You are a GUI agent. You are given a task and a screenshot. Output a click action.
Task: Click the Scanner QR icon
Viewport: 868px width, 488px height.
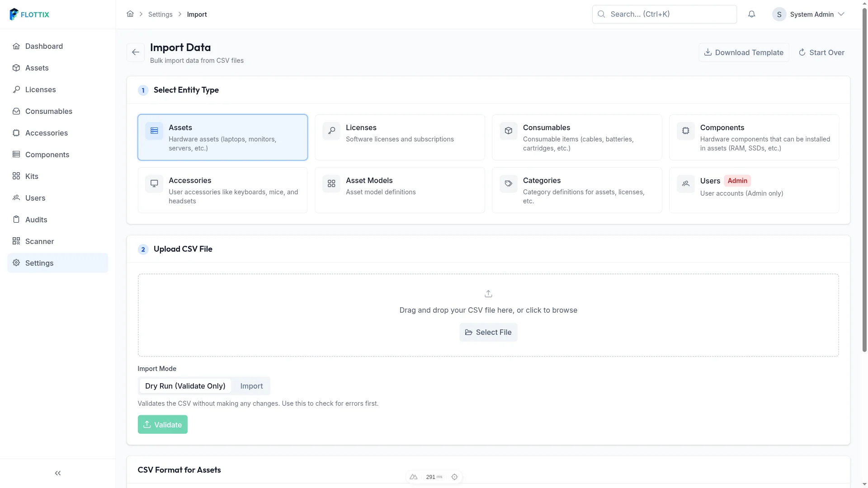tap(16, 241)
